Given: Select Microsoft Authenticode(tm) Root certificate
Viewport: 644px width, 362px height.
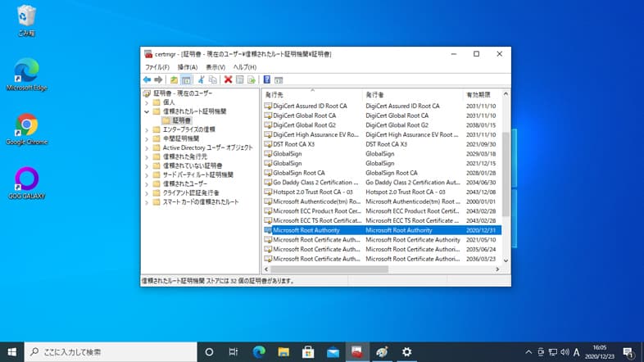Looking at the screenshot, I should 382,201.
